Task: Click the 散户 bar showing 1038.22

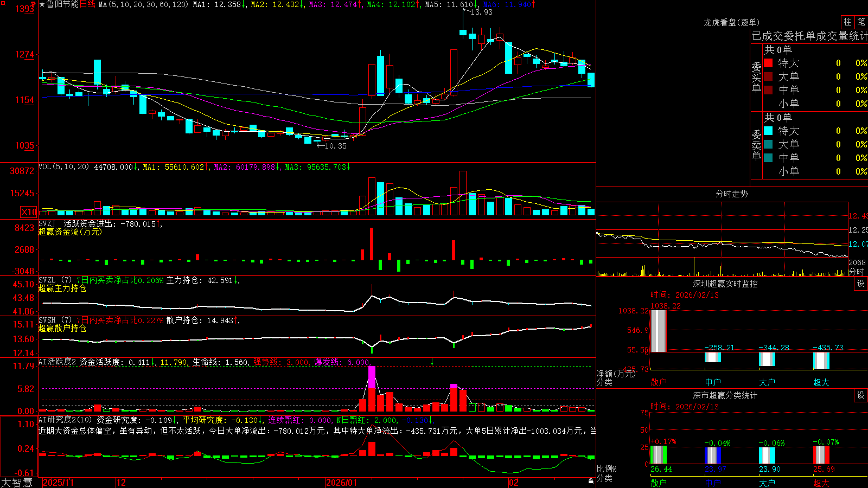Action: tap(659, 331)
